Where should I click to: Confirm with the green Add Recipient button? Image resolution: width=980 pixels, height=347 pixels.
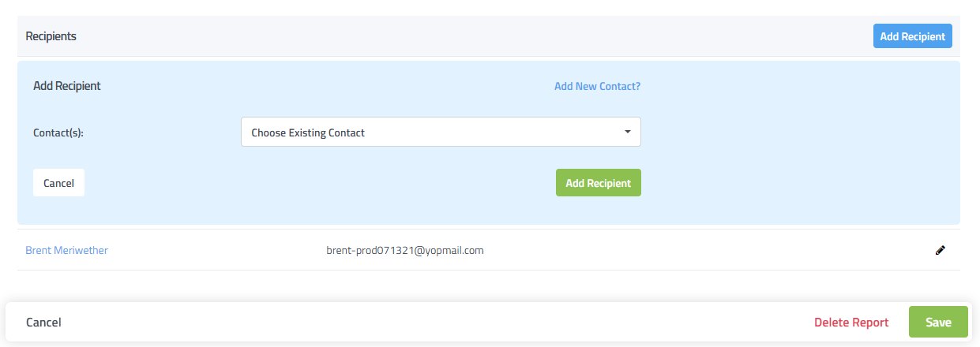click(598, 183)
